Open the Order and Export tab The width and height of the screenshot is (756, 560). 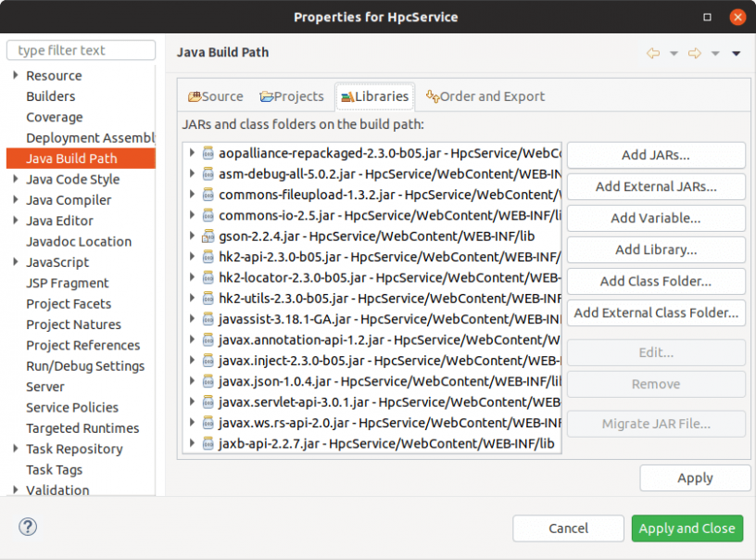coord(485,96)
